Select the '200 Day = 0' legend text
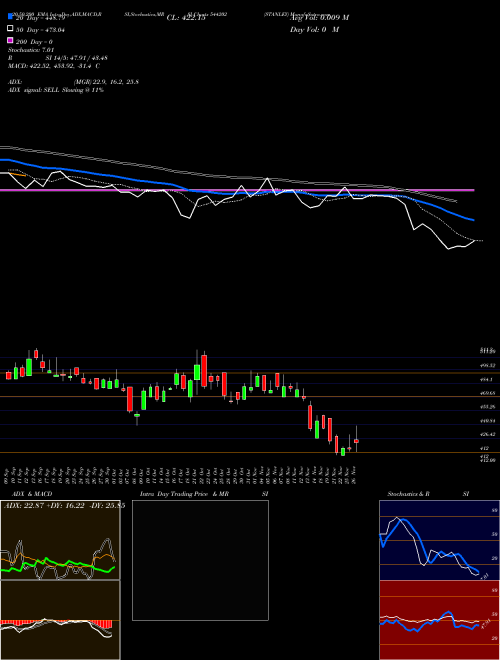 coord(34,42)
